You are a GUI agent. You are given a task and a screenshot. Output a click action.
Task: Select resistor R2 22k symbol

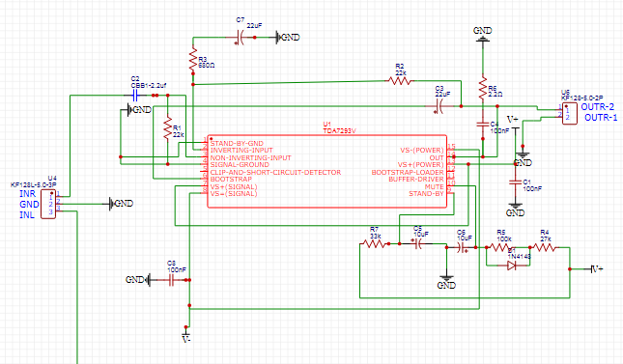pos(400,81)
